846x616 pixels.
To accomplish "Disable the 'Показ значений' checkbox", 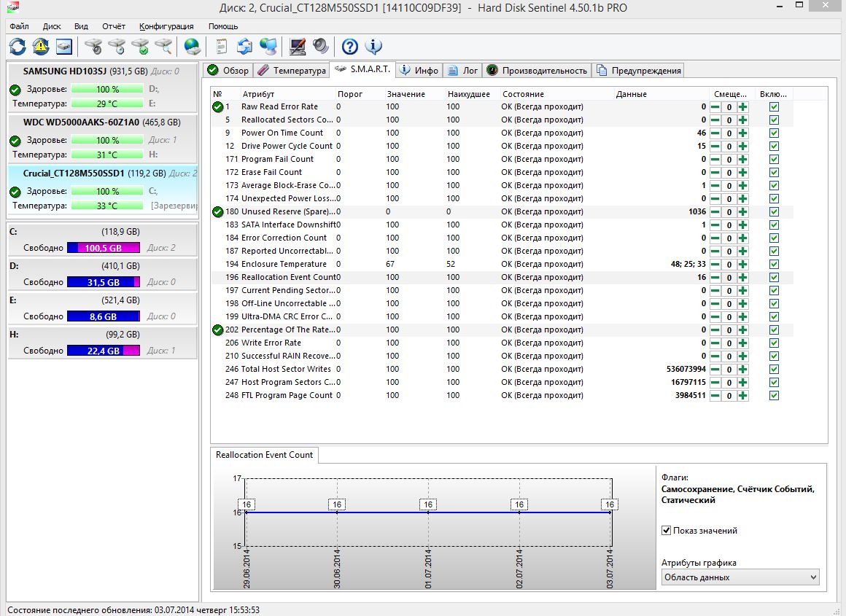I will coord(666,531).
